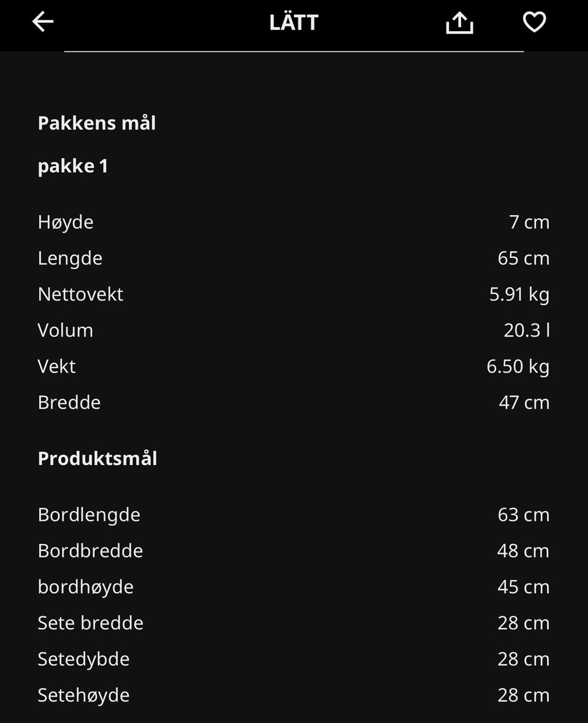
Task: Select the 47 cm Bredde value
Action: point(524,403)
